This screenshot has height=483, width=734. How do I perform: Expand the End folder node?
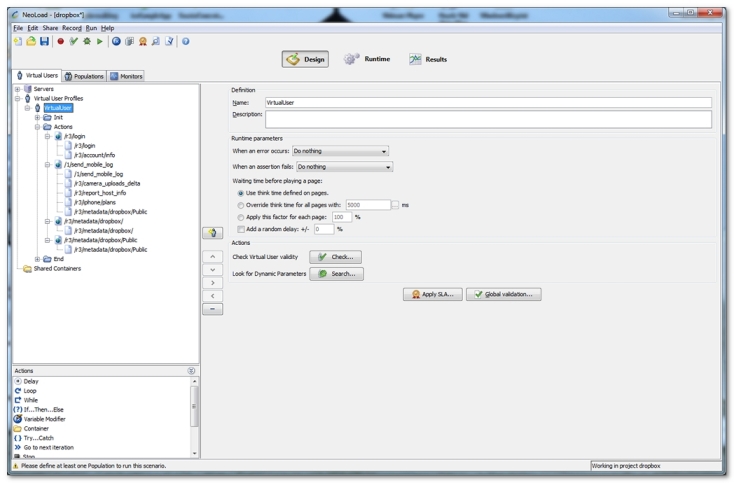tap(37, 259)
